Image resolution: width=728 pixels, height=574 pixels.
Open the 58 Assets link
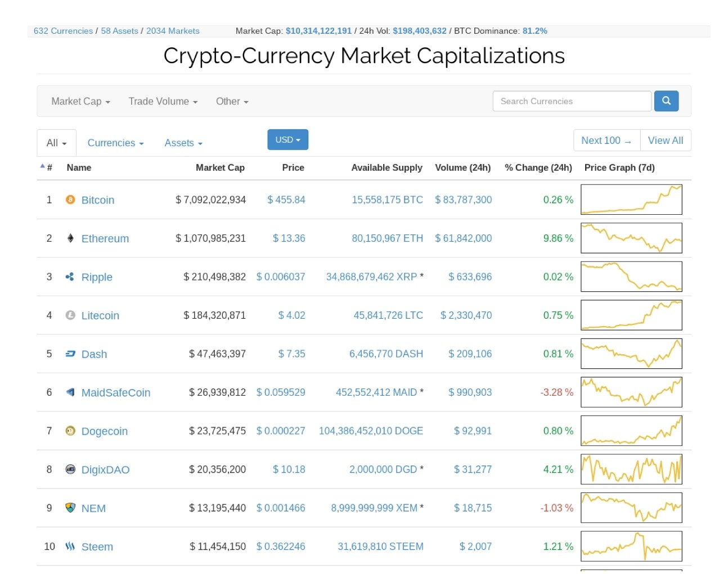click(x=119, y=31)
